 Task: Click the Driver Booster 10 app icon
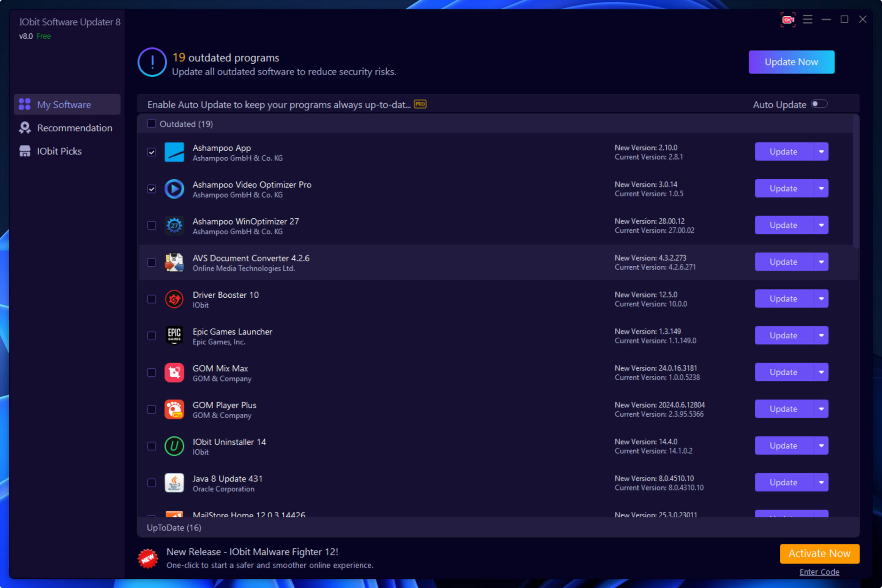[x=174, y=299]
